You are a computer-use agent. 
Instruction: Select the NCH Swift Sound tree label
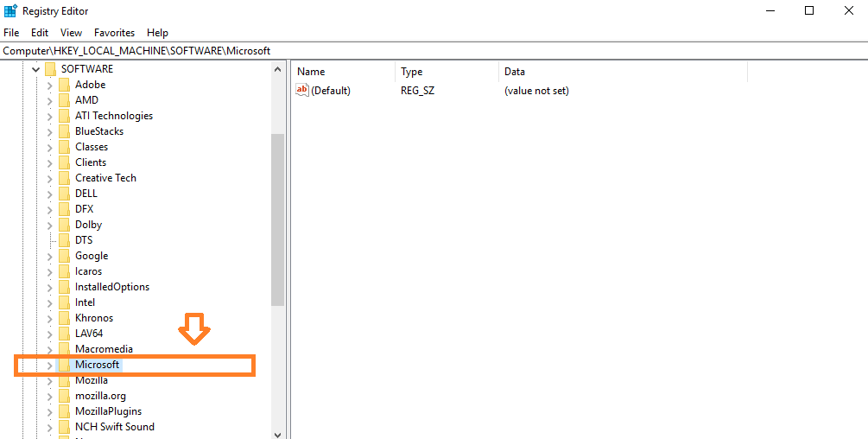pos(115,427)
